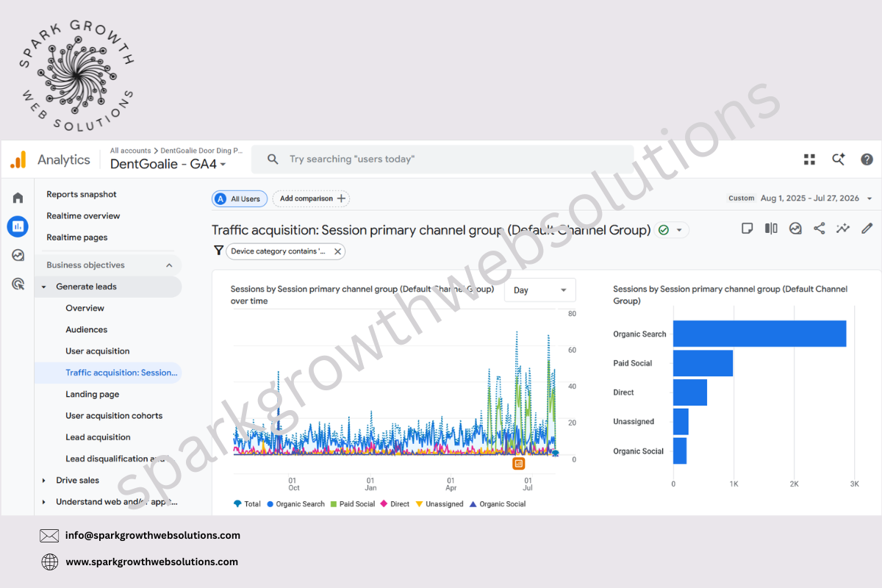Click the filter funnel icon
This screenshot has width=882, height=588.
pos(218,251)
